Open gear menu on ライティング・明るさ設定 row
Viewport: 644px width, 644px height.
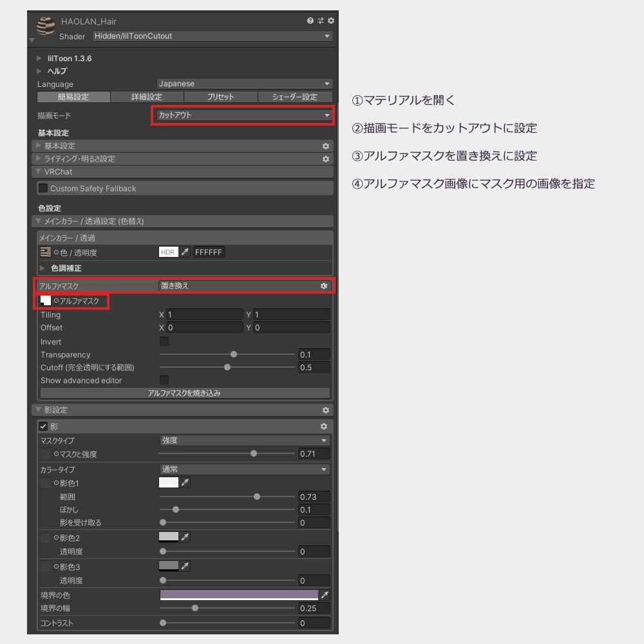326,159
